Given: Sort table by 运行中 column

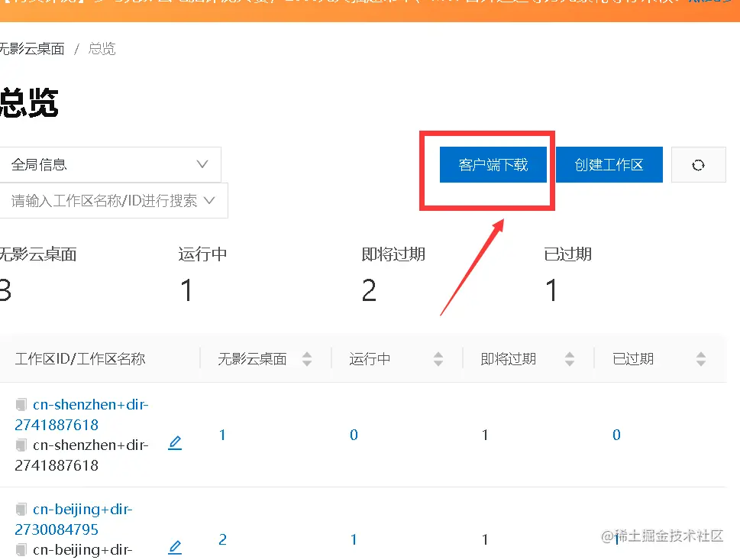Looking at the screenshot, I should pos(438,359).
